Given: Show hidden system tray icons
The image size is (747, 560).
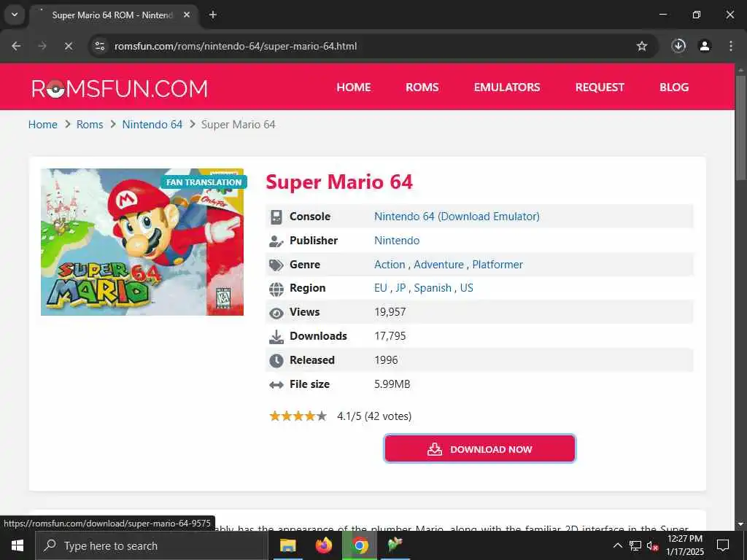Looking at the screenshot, I should [x=617, y=545].
